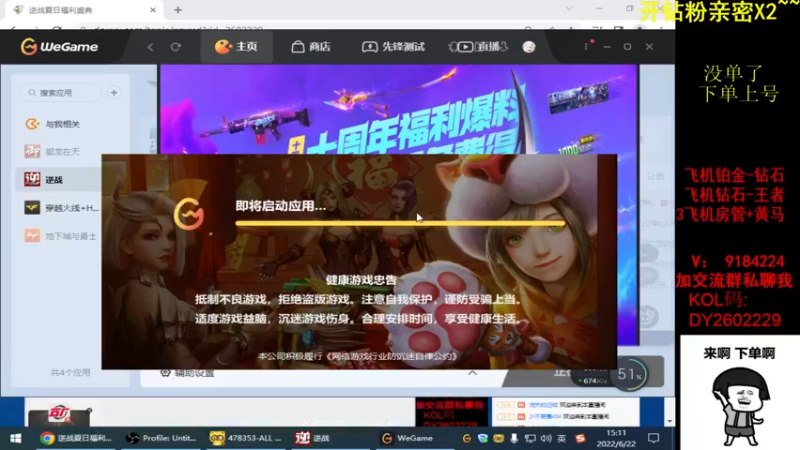800x450 pixels.
Task: Click the 地下城与勇士 icon in sidebar
Action: (32, 236)
